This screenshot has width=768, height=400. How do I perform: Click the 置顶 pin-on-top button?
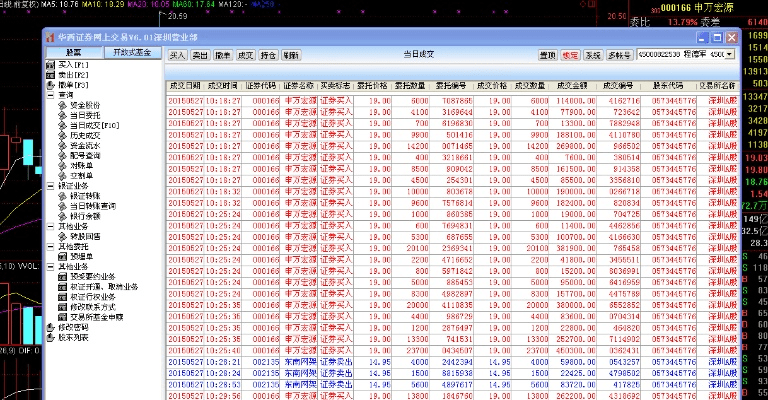click(x=548, y=55)
